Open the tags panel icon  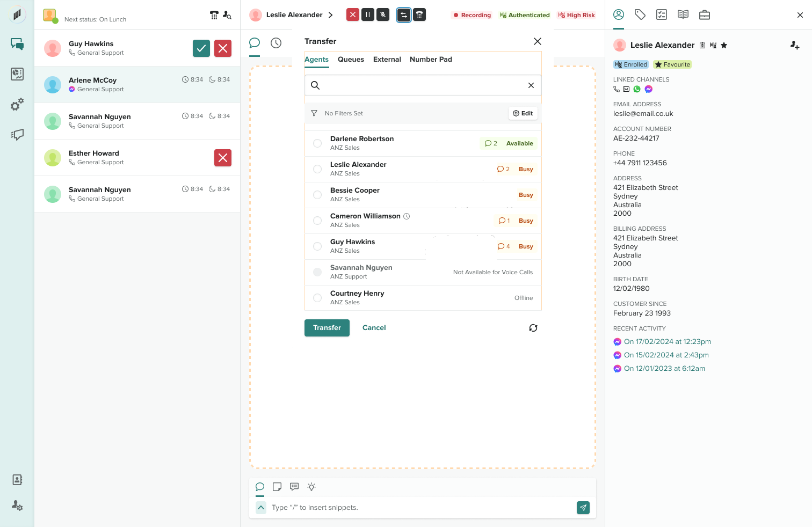640,15
